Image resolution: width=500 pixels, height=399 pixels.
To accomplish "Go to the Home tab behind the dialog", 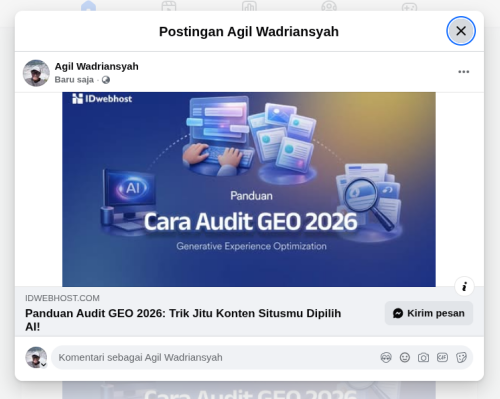I will pyautogui.click(x=88, y=6).
